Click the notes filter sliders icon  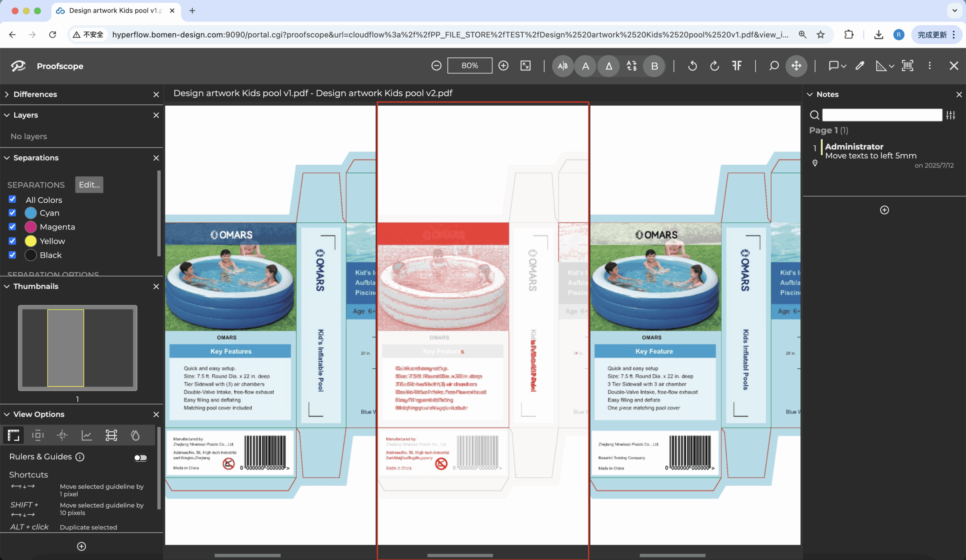(951, 115)
